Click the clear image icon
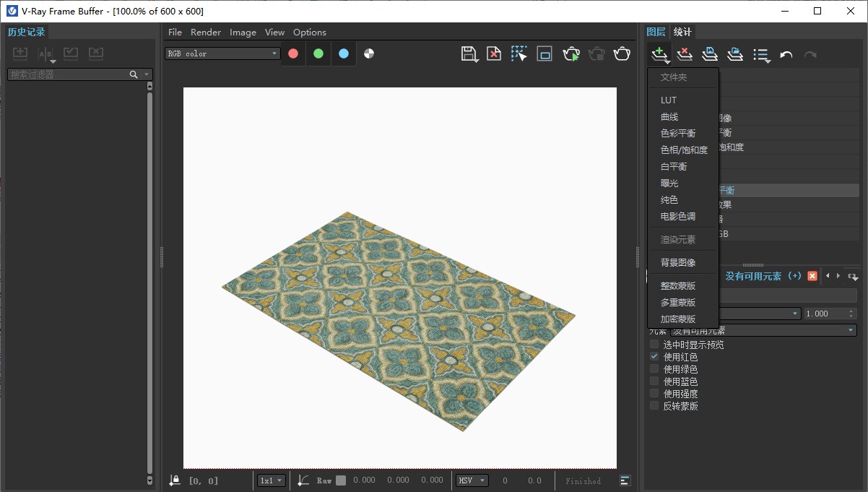868x492 pixels. 494,53
